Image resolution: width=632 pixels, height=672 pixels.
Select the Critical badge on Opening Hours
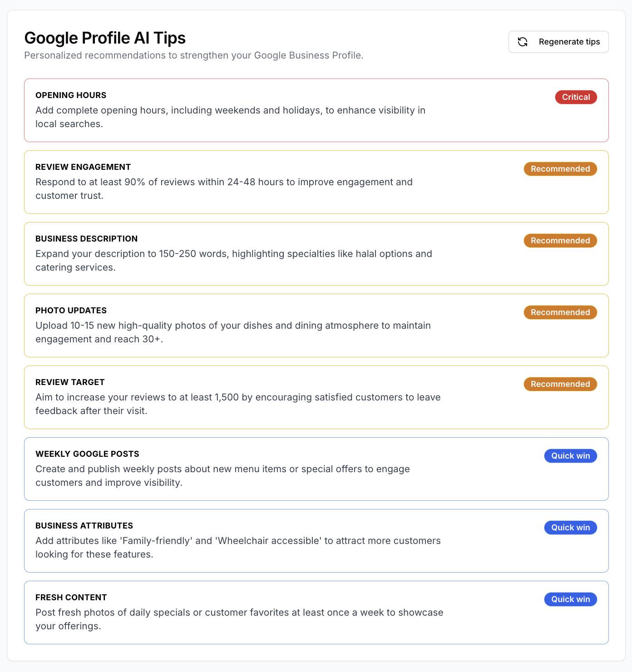click(x=576, y=97)
